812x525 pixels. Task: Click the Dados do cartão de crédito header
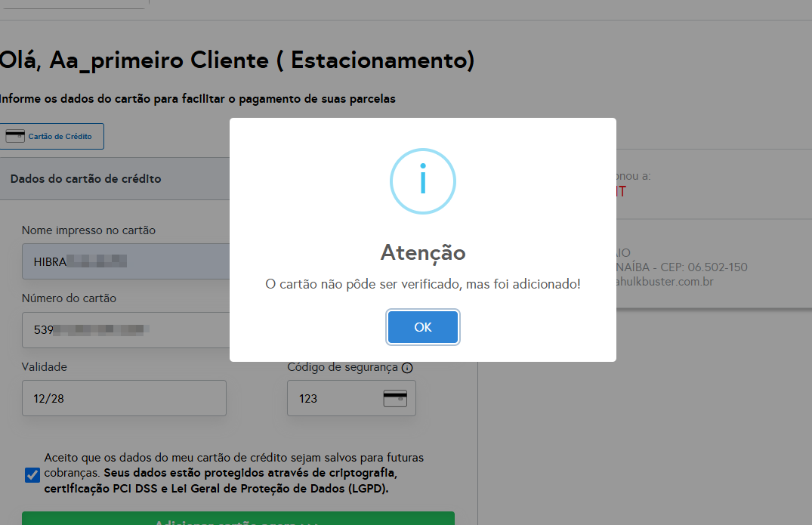coord(85,179)
